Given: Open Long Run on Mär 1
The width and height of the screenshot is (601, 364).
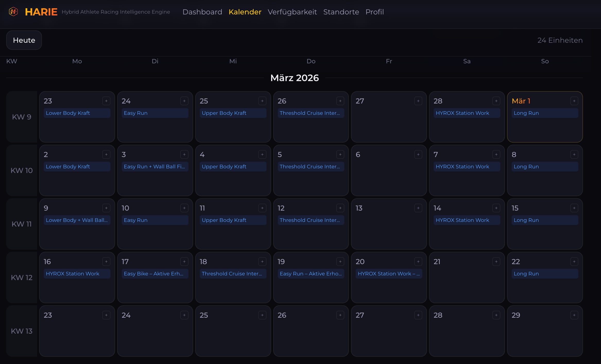Looking at the screenshot, I should coord(545,113).
